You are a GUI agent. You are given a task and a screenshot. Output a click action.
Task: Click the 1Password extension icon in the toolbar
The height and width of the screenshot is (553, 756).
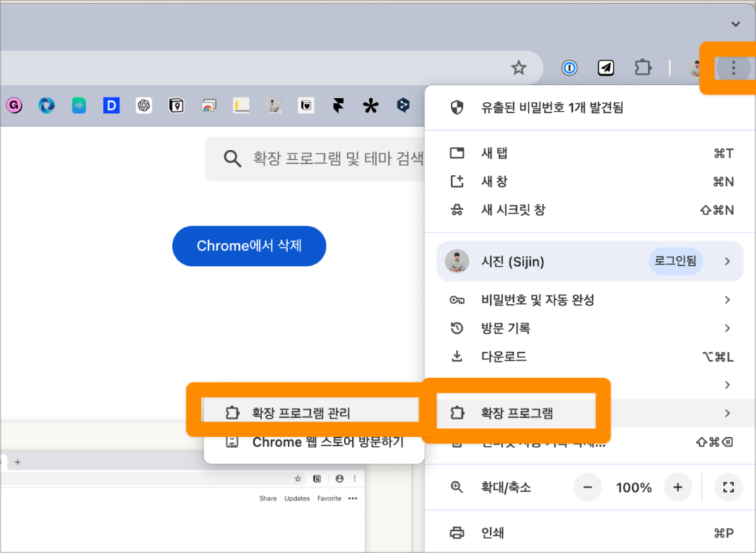tap(568, 67)
